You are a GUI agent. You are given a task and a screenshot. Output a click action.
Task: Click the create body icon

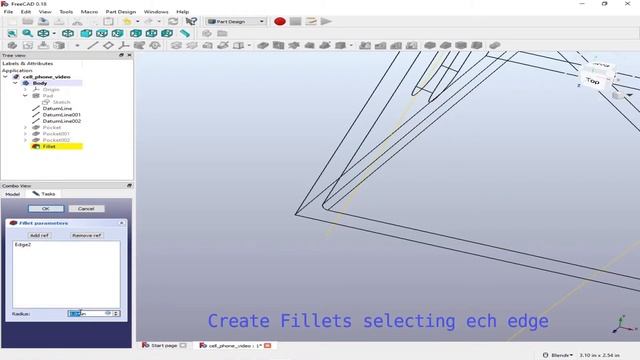(12, 45)
